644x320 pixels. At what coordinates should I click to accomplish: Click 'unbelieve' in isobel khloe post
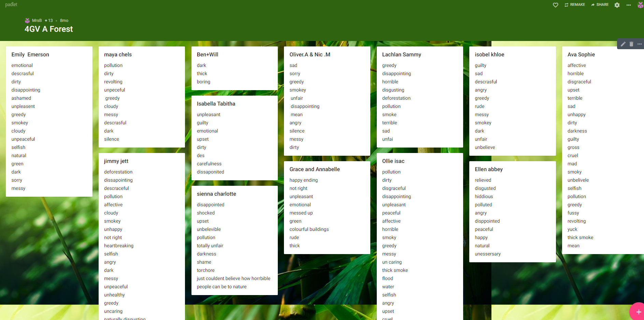tap(485, 148)
